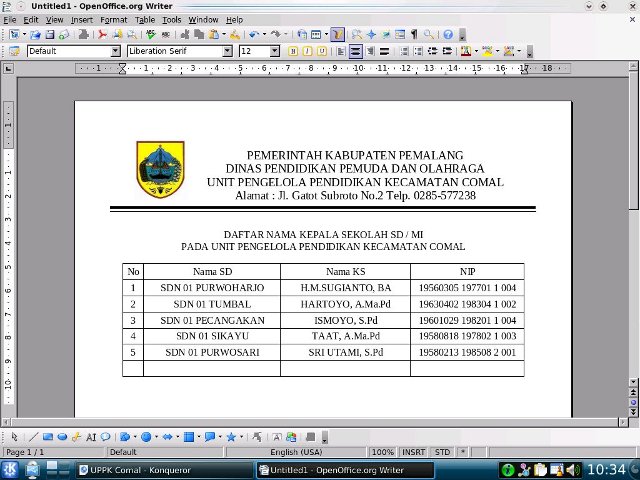The height and width of the screenshot is (480, 640).
Task: Set Justified paragraph alignment
Action: pyautogui.click(x=384, y=51)
